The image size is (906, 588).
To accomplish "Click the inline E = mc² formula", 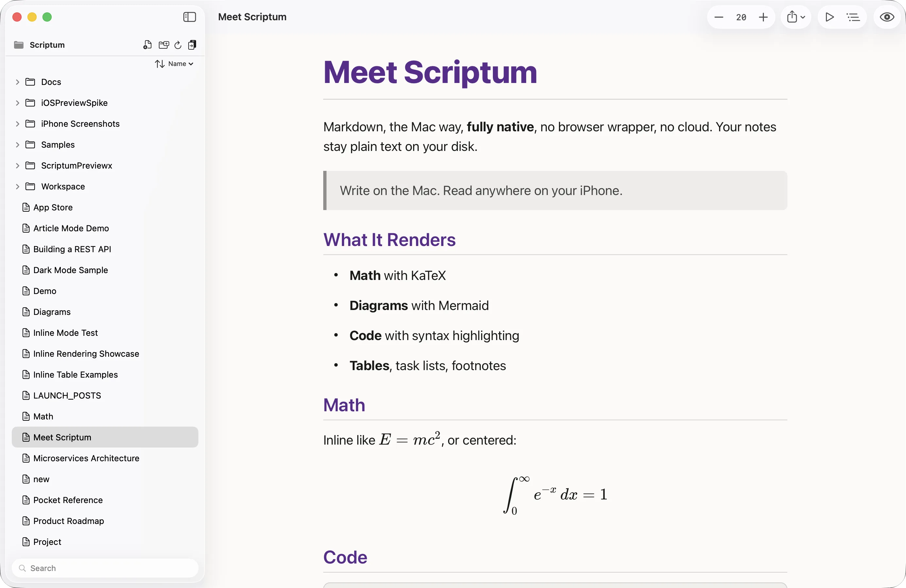I will (x=410, y=440).
